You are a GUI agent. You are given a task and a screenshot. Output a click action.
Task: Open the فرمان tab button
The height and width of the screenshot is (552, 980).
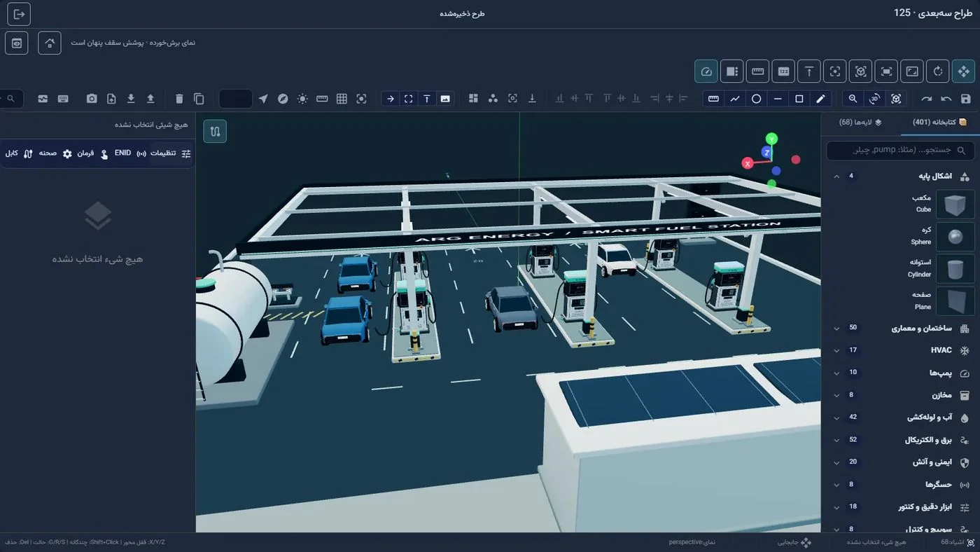[92, 153]
